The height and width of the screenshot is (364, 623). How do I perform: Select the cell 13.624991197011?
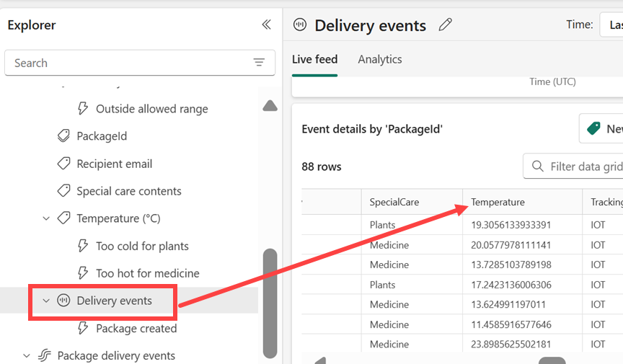508,304
